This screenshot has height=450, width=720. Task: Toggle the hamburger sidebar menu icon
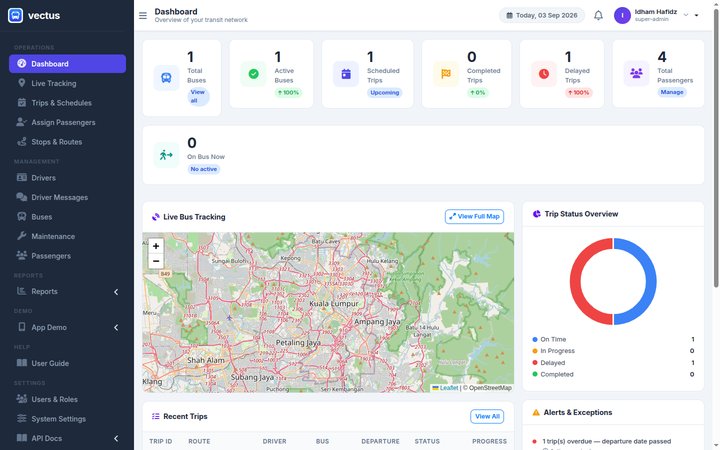coord(143,16)
